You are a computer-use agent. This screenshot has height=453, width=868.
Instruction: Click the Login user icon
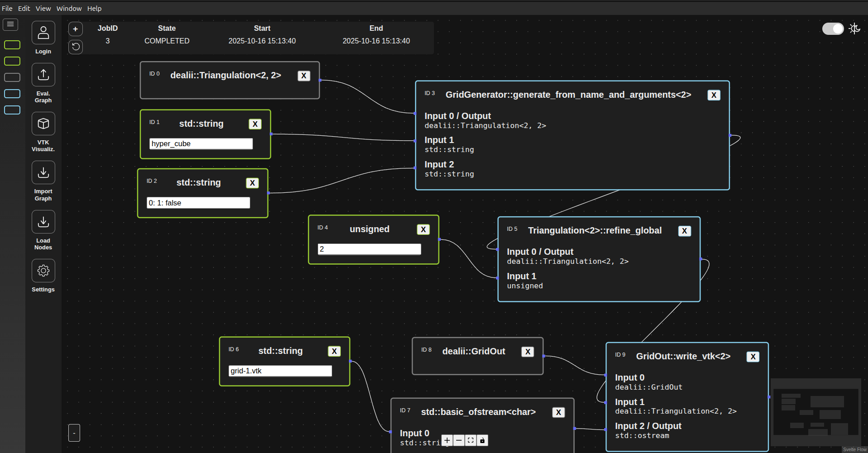[43, 32]
